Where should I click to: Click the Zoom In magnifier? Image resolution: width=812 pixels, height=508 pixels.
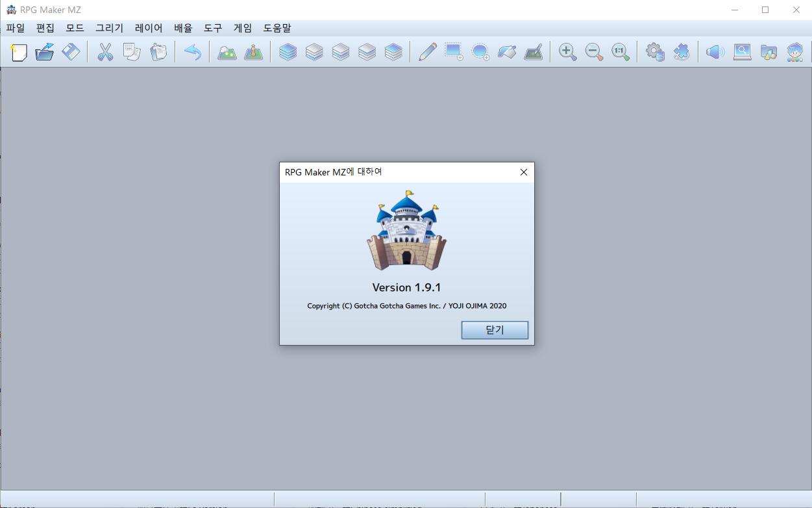click(568, 52)
